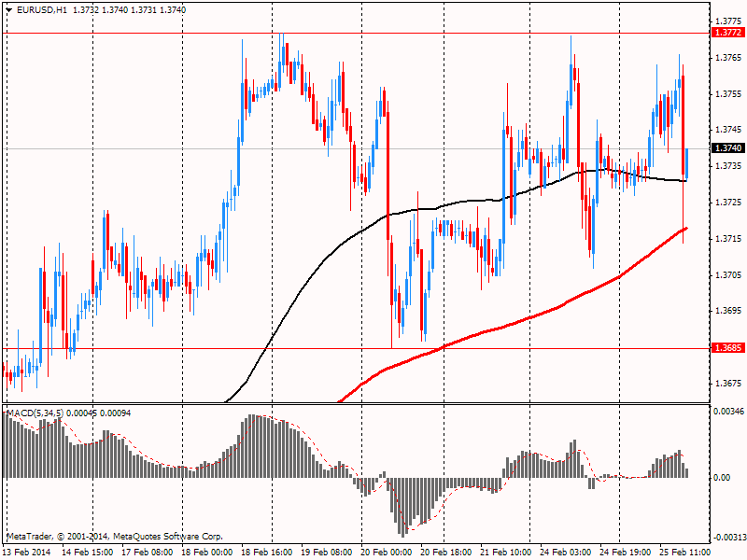Click the 18 Feb 16:00 time label
The width and height of the screenshot is (747, 560).
pyautogui.click(x=265, y=553)
